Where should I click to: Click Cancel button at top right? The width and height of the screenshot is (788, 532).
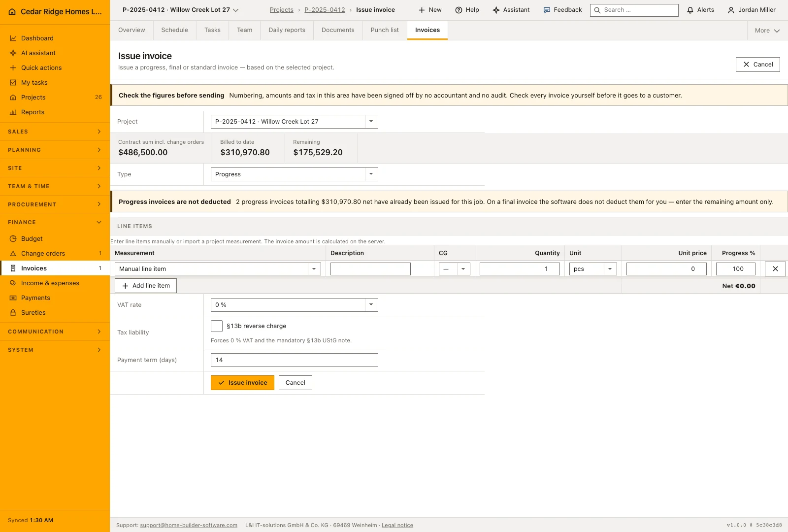tap(758, 65)
